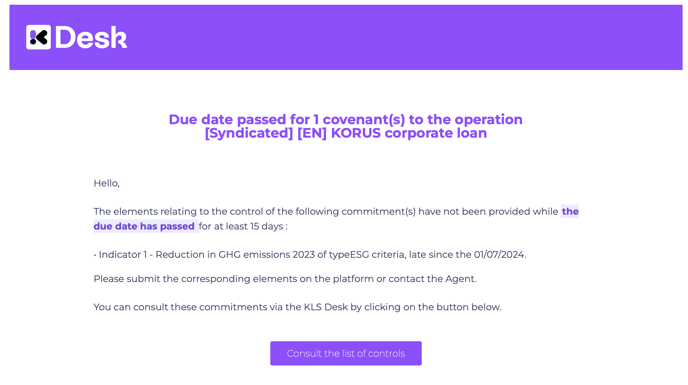688x385 pixels.
Task: Click the KLS logo icon in header
Action: pyautogui.click(x=38, y=37)
